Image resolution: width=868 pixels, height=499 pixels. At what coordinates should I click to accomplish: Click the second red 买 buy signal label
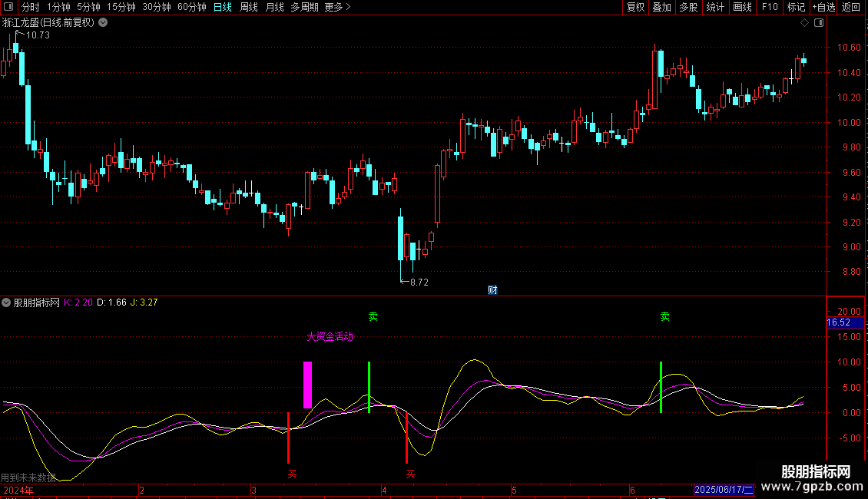[x=410, y=474]
